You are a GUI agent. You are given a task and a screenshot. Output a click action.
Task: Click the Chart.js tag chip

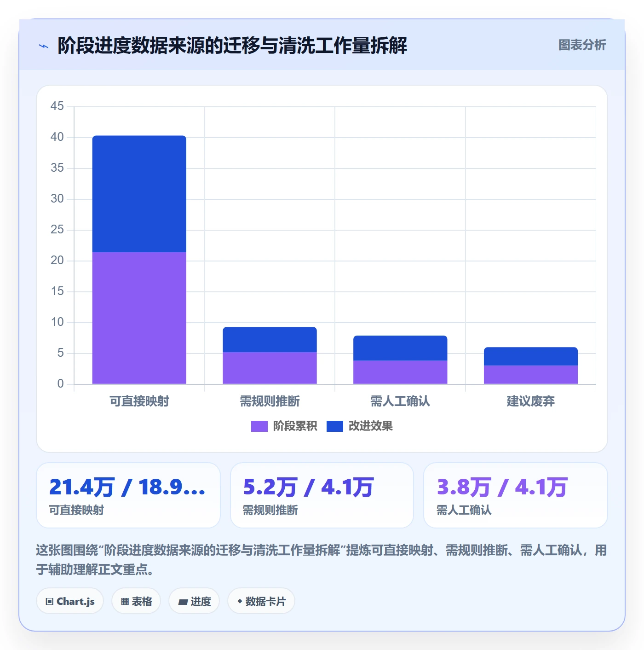point(70,601)
